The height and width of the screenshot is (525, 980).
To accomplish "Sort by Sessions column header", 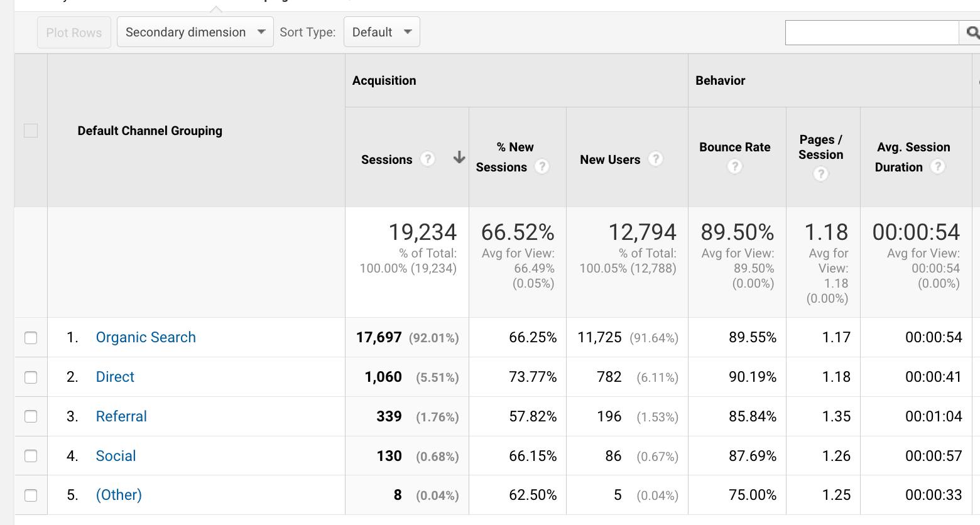I will coord(386,160).
